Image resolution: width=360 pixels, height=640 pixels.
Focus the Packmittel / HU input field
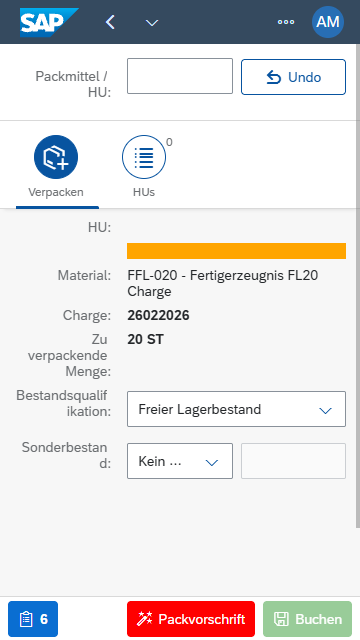[180, 76]
